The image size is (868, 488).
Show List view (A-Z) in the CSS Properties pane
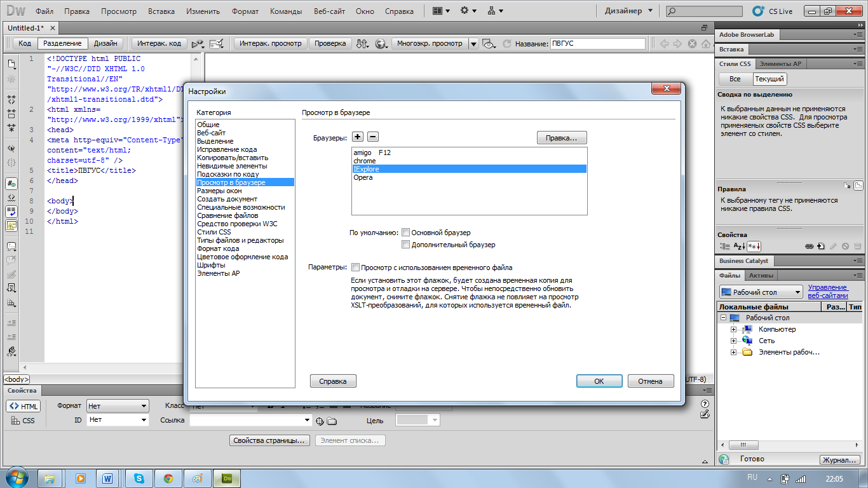pos(739,246)
